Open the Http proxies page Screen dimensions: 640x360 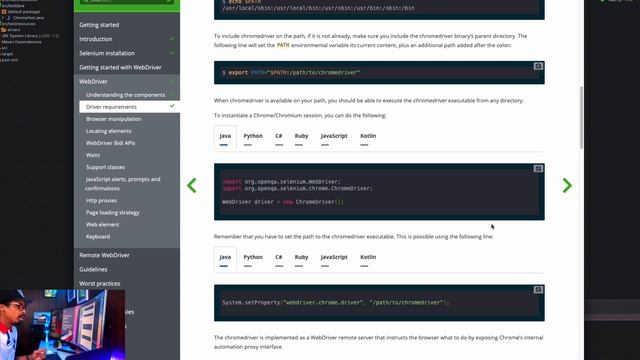[x=101, y=200]
